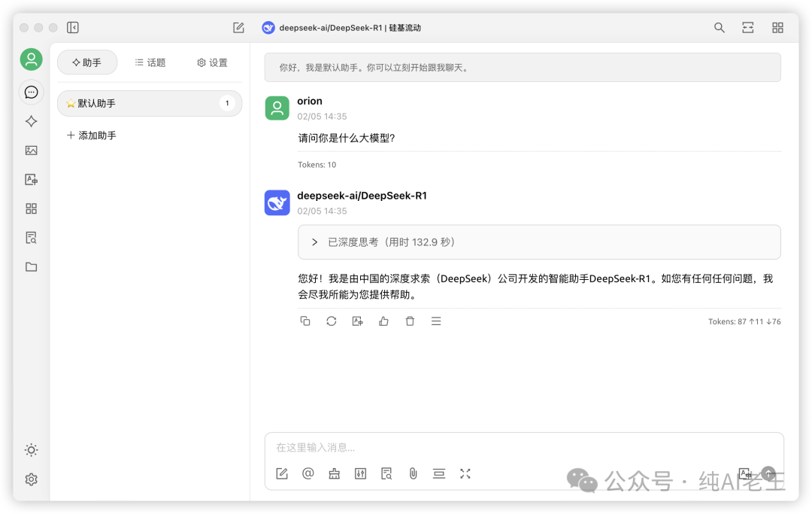Click the 请问你是什么大模型? message text

347,138
